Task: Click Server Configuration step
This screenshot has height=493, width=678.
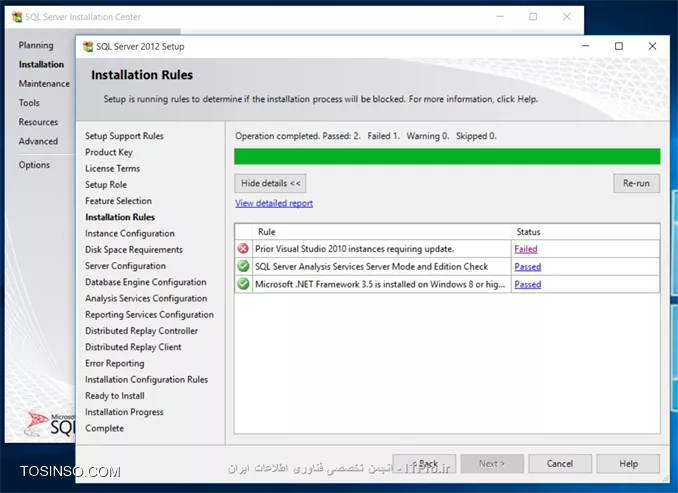Action: tap(125, 266)
